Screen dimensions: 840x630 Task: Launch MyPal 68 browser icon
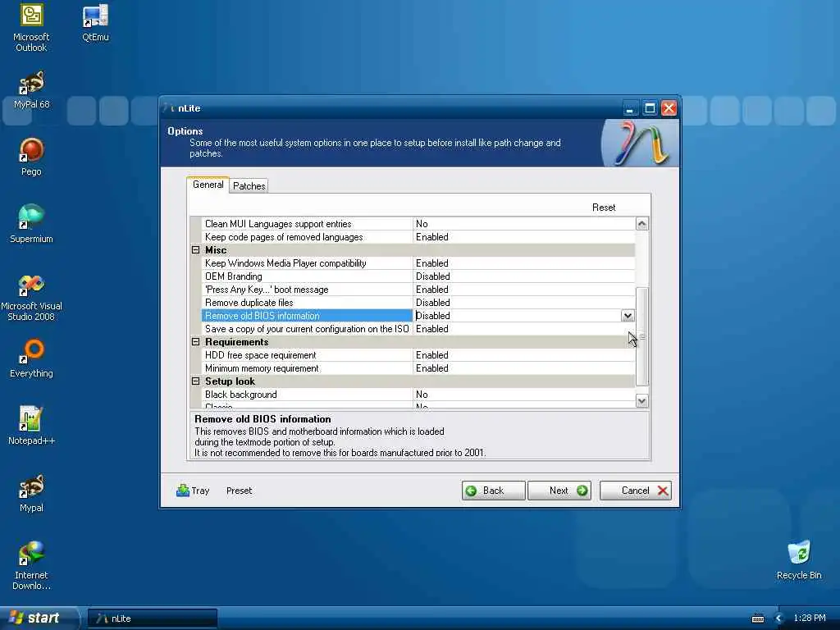(31, 90)
